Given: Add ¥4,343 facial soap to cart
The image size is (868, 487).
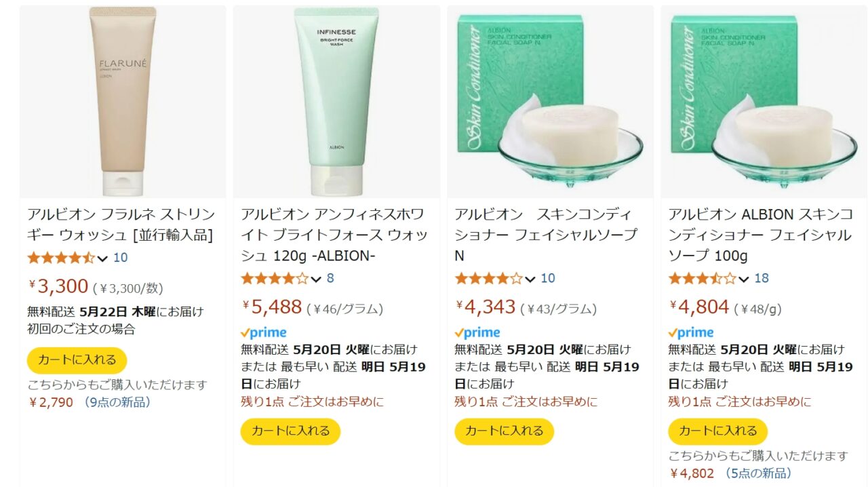Looking at the screenshot, I should point(505,431).
